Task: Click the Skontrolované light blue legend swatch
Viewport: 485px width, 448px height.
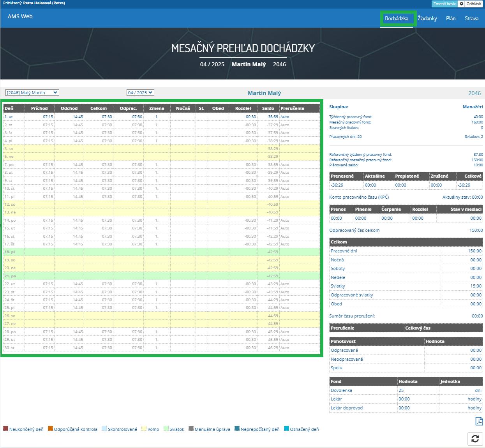Action: point(104,429)
